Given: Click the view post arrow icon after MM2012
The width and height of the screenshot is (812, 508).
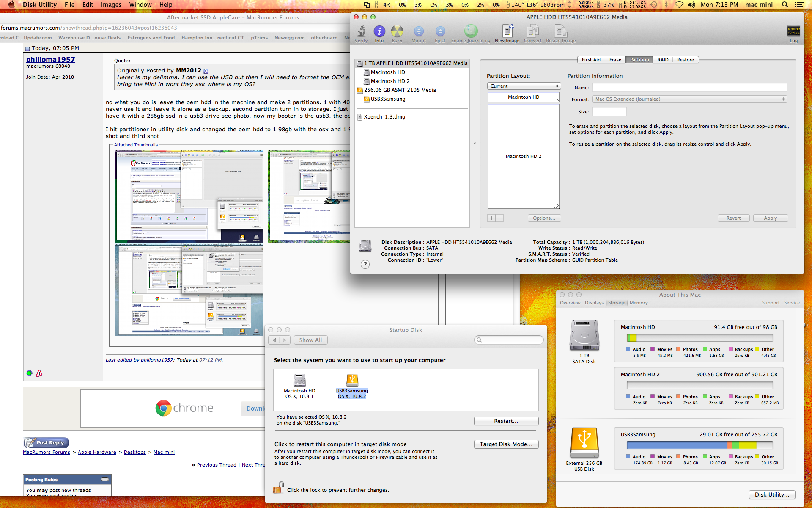Looking at the screenshot, I should click(206, 71).
